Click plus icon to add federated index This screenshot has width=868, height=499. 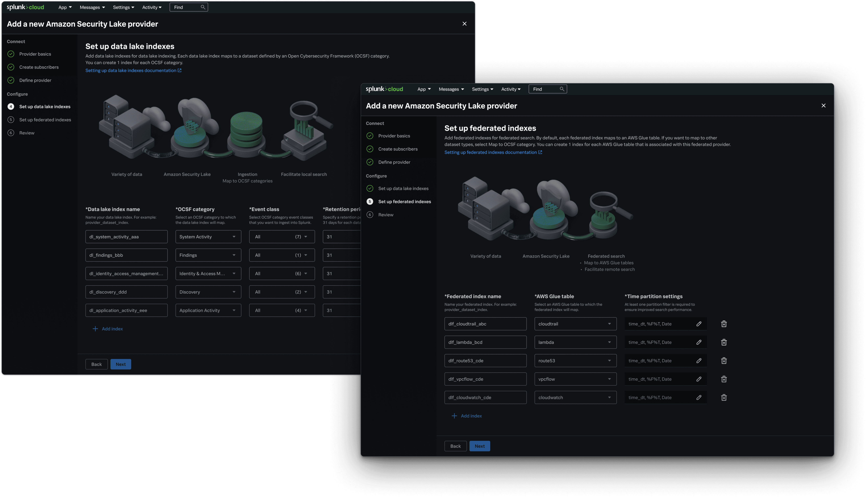[454, 416]
